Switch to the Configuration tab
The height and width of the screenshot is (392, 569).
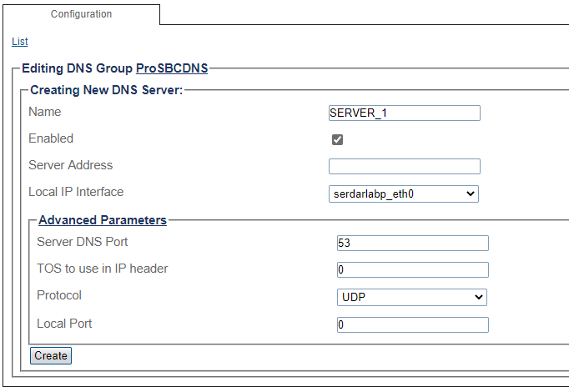(81, 14)
